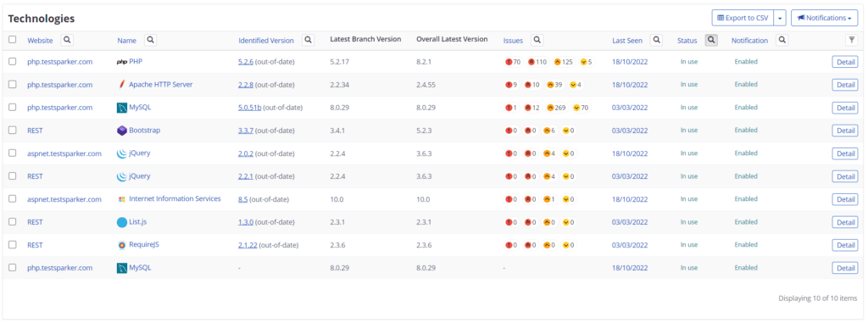Open the 5.2.6 version link
The width and height of the screenshot is (868, 323).
click(x=246, y=62)
